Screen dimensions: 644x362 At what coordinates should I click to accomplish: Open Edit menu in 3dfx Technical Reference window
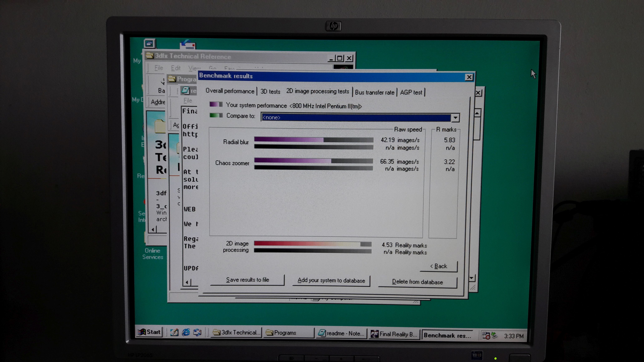176,68
